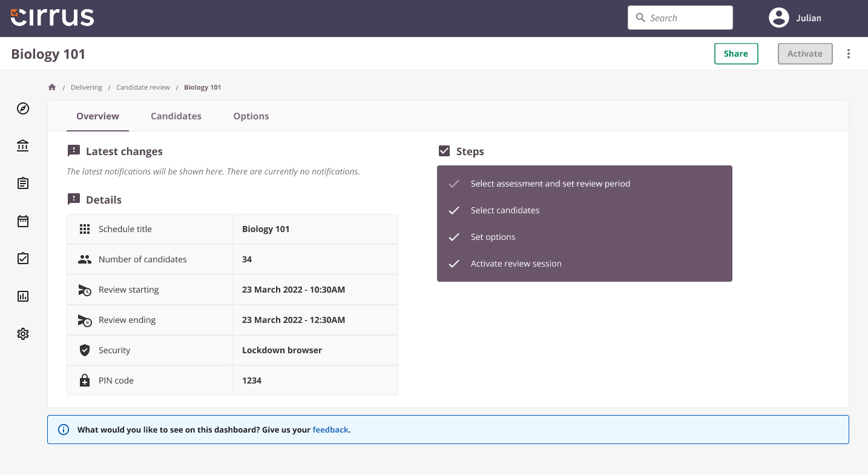
Task: Click the PIN code value 1234
Action: click(x=252, y=380)
